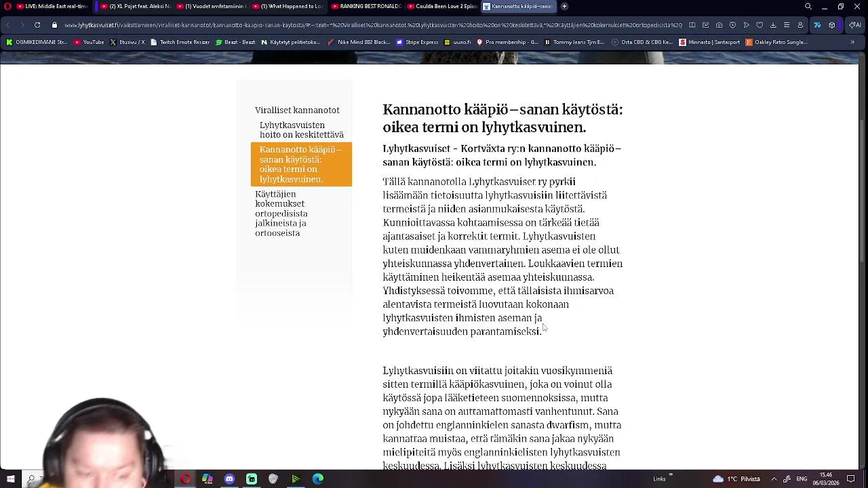Viewport: 868px width, 488px height.
Task: Open Stripe Express bookmark
Action: [x=417, y=42]
